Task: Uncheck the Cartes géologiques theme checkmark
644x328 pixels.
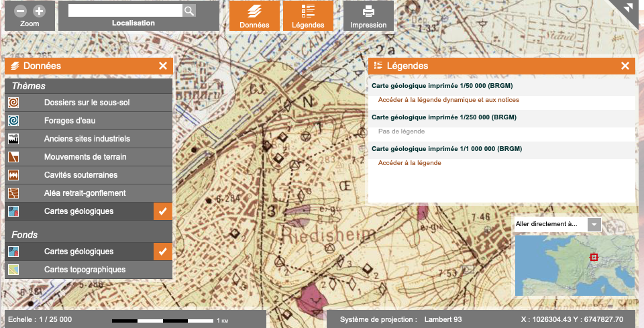Action: [x=163, y=211]
